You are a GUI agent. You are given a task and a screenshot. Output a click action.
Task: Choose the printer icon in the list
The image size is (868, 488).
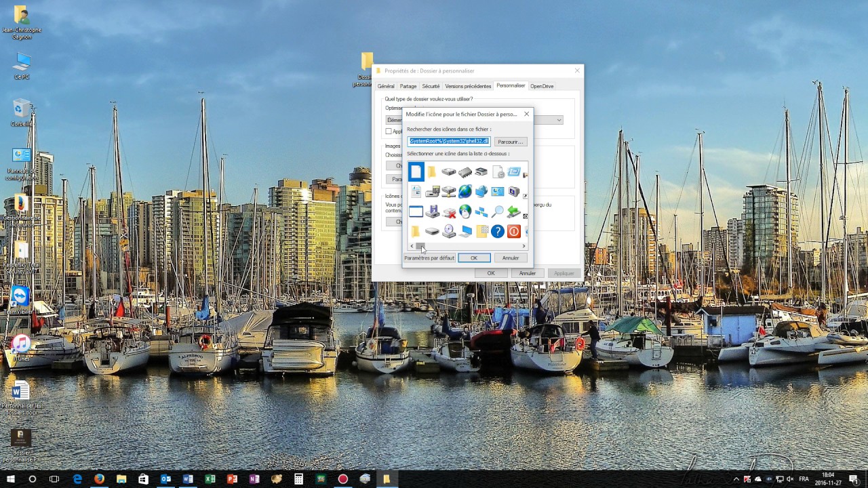[x=481, y=171]
